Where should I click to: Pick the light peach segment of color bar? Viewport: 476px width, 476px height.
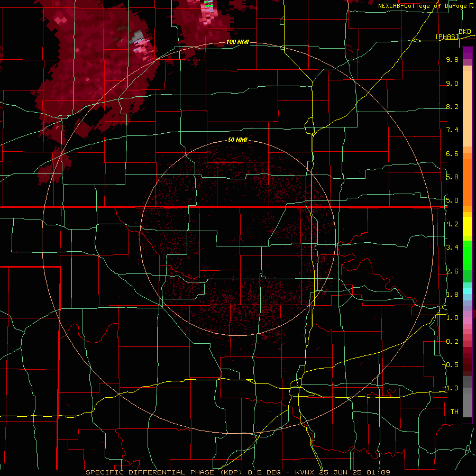467,109
